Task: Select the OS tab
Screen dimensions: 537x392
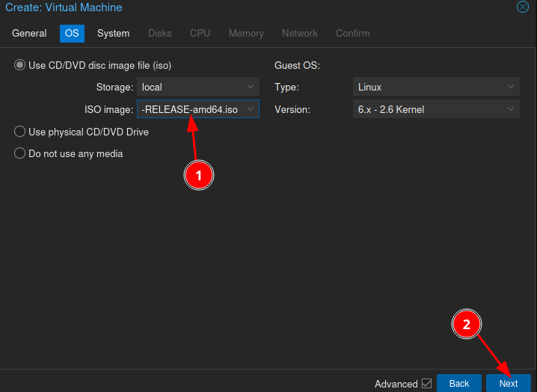Action: (x=73, y=34)
